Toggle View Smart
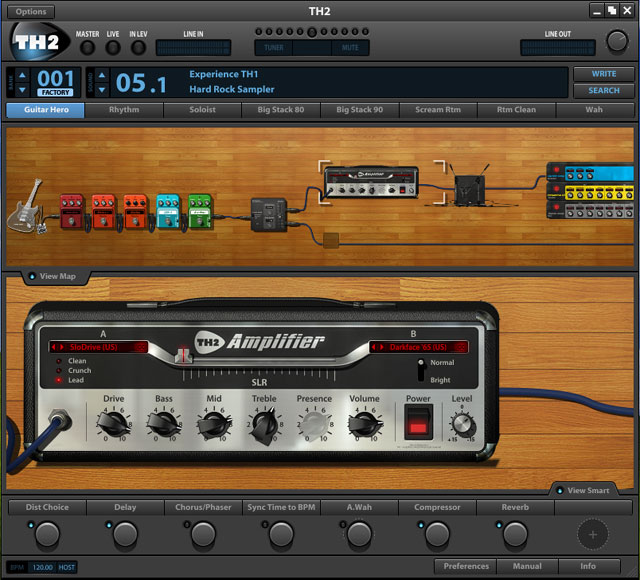Screen dimensions: 640x580 584,490
